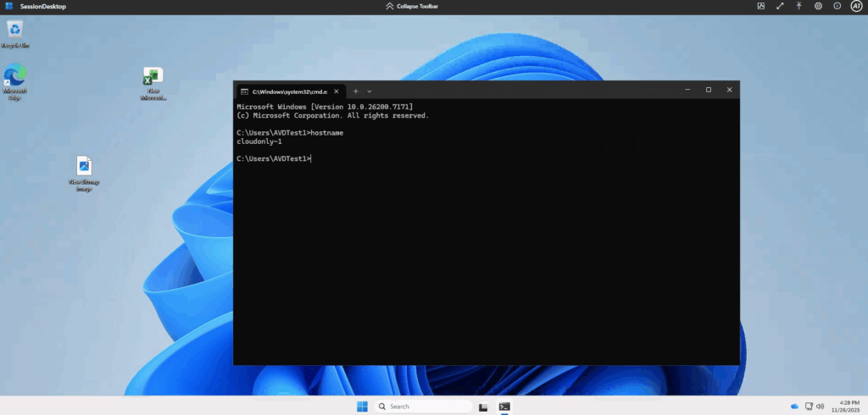Expand the terminal new-tab profile dropdown

pyautogui.click(x=370, y=91)
